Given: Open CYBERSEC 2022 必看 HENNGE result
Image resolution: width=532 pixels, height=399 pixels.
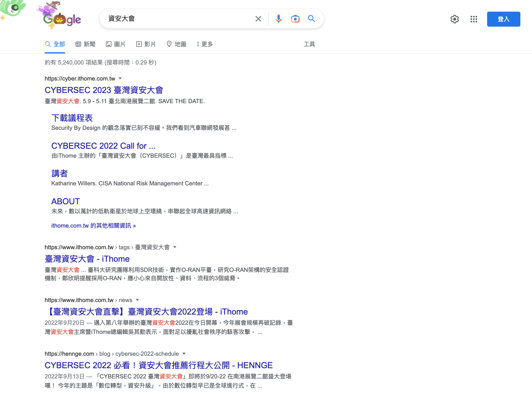Looking at the screenshot, I should coord(159,365).
